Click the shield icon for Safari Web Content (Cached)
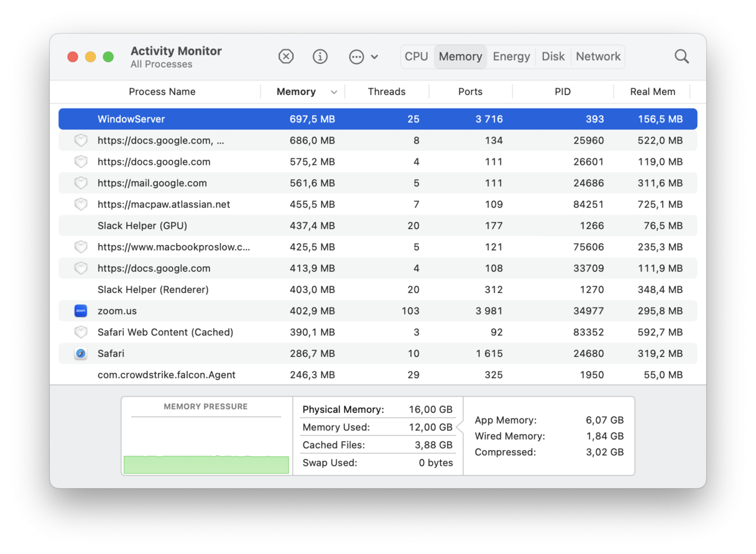The height and width of the screenshot is (554, 756). [x=80, y=332]
